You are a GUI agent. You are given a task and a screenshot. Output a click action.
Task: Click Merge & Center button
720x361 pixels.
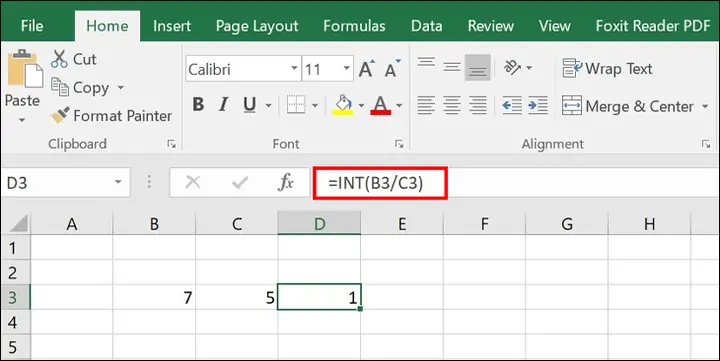(x=628, y=106)
